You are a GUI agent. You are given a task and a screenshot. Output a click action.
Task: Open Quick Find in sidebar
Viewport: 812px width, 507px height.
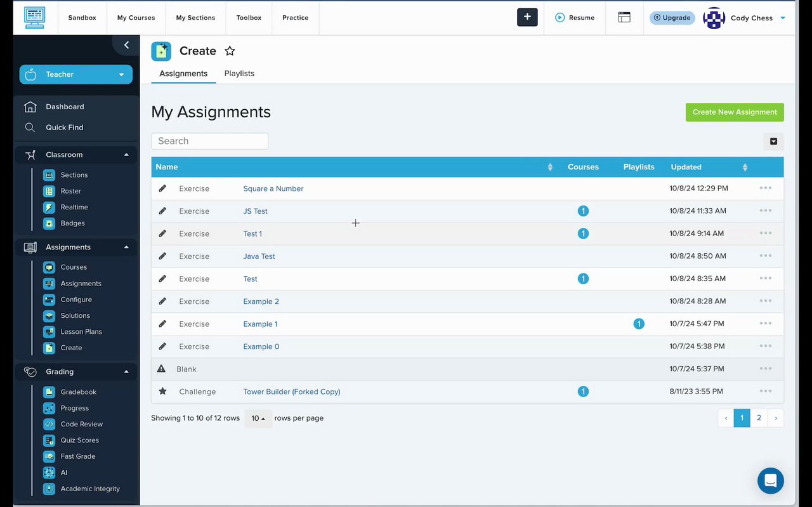[x=64, y=128]
